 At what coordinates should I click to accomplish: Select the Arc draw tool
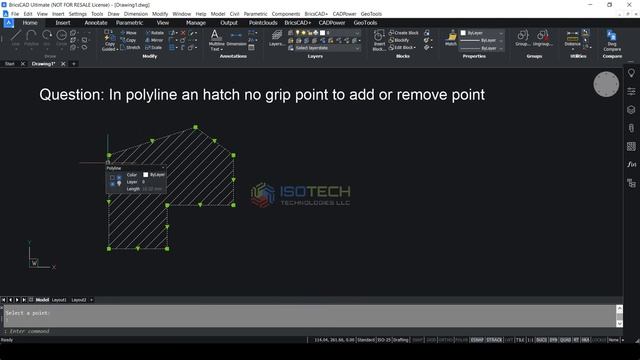click(47, 38)
